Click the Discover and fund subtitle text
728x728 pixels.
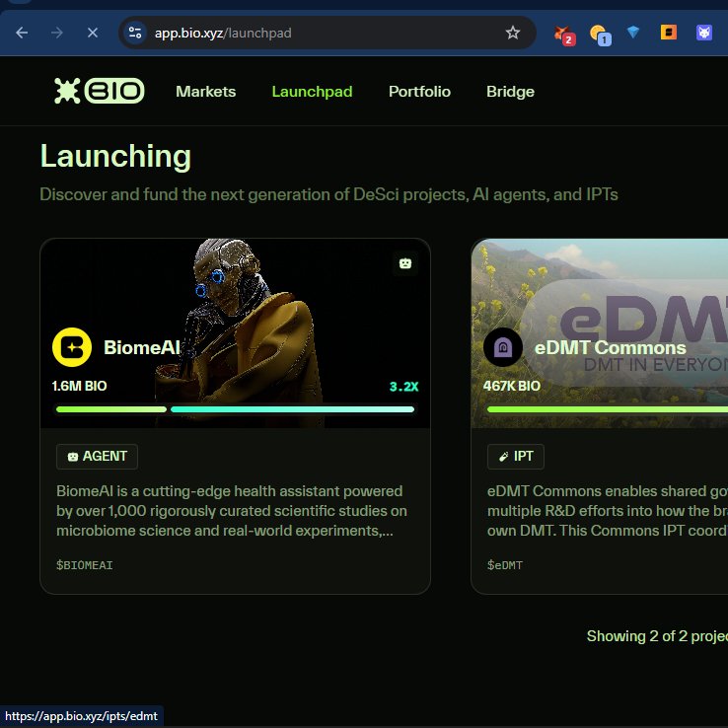click(328, 194)
